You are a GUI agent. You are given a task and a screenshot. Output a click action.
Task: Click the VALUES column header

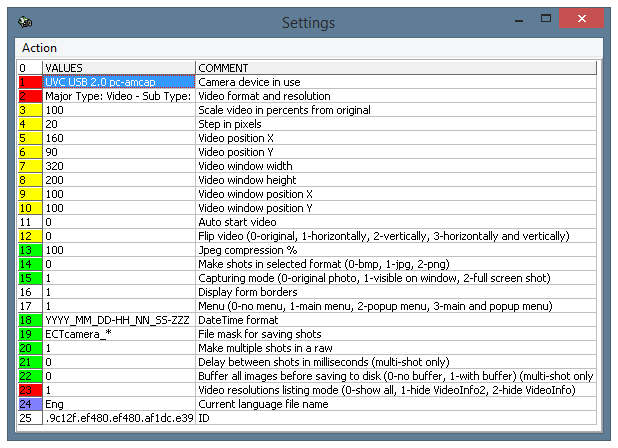[119, 68]
